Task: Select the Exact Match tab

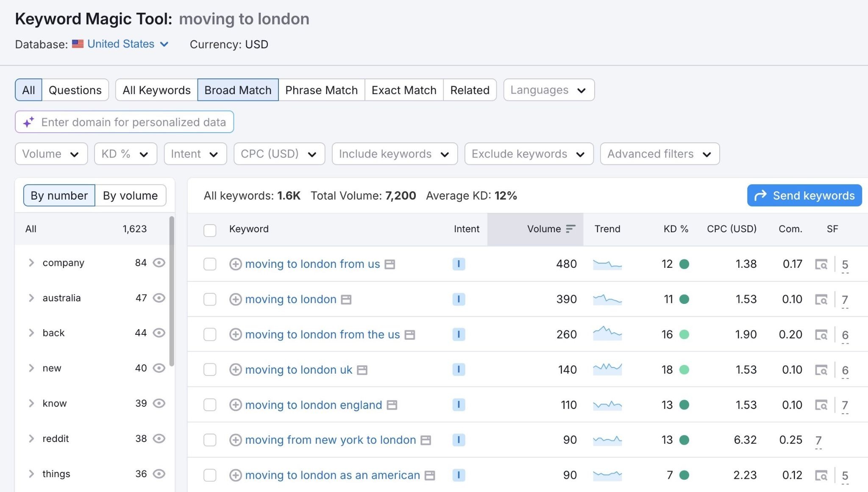Action: coord(403,90)
